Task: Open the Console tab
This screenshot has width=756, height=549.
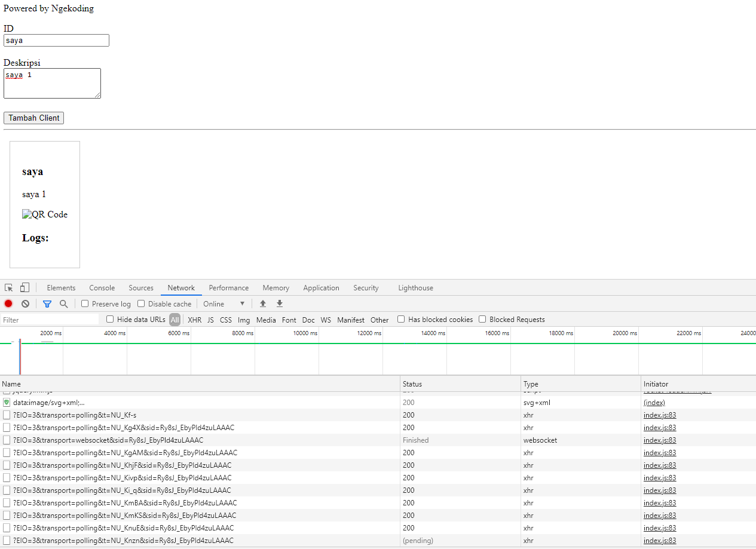Action: pos(102,288)
